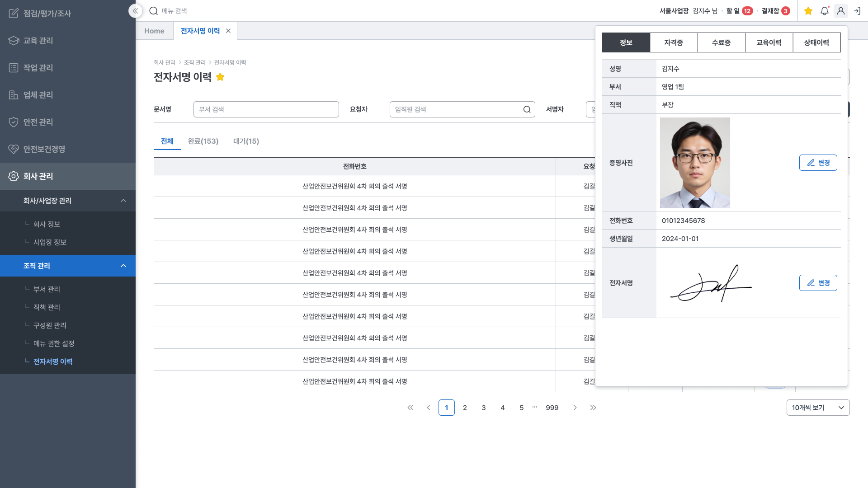This screenshot has height=488, width=868.
Task: Click 변경 button for 전자서명
Action: pyautogui.click(x=818, y=283)
